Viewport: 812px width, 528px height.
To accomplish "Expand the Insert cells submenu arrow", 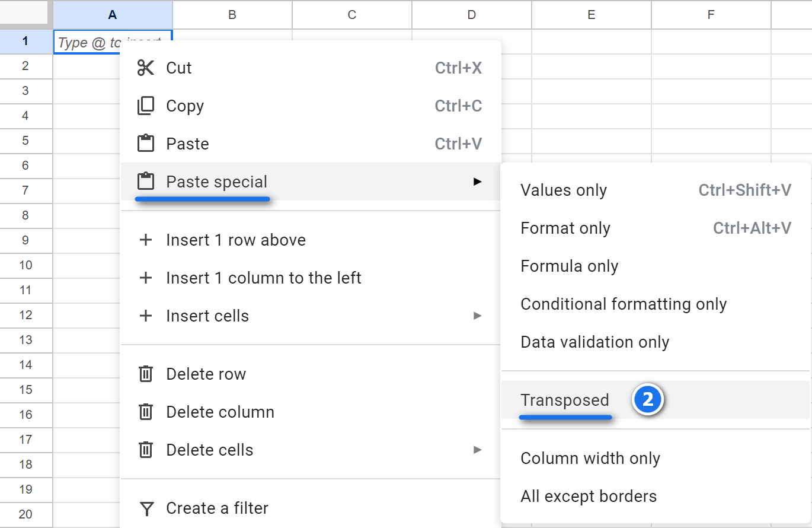I will tap(477, 316).
